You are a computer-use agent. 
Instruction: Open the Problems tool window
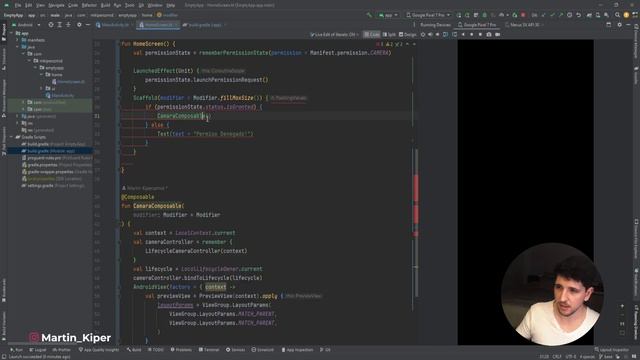point(181,350)
